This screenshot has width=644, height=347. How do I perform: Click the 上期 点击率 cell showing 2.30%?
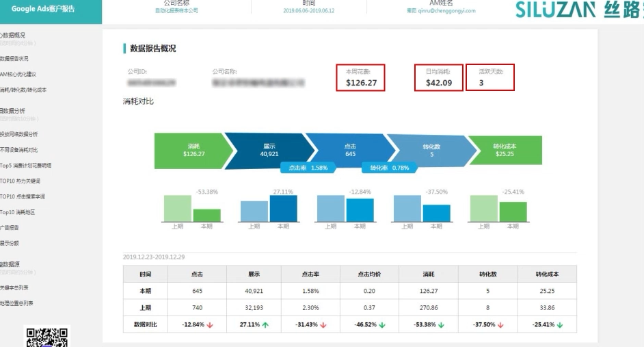click(x=310, y=308)
